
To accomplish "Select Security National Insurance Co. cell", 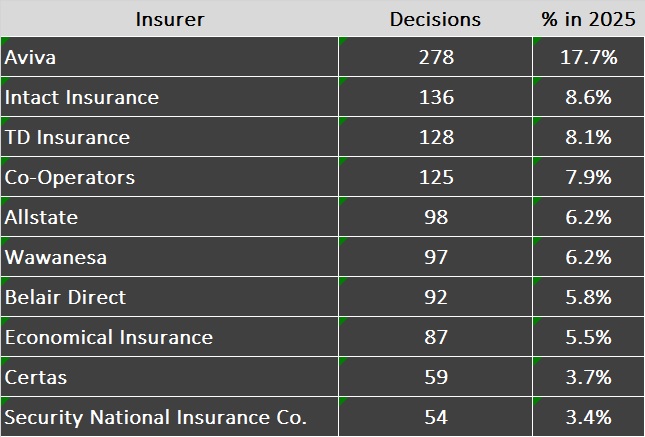I will (169, 417).
